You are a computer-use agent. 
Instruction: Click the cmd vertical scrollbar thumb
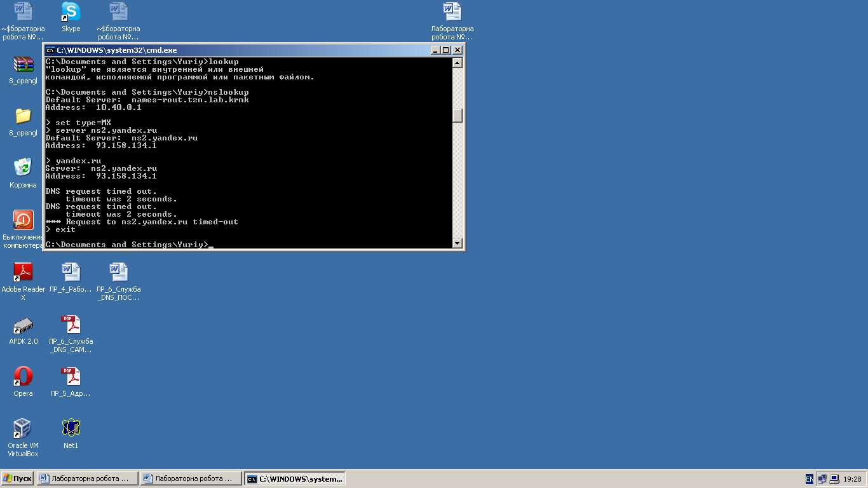[457, 116]
